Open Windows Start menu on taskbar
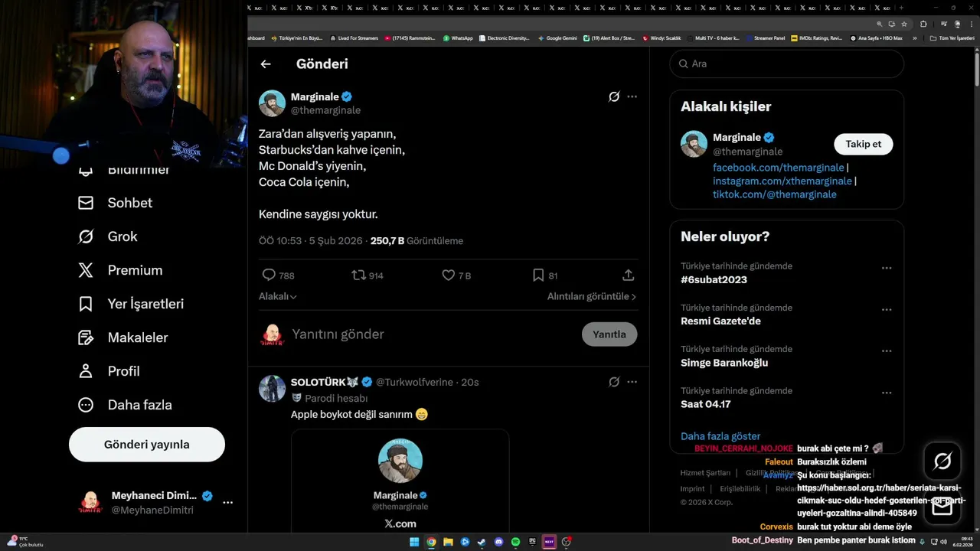The height and width of the screenshot is (551, 980). (x=414, y=542)
